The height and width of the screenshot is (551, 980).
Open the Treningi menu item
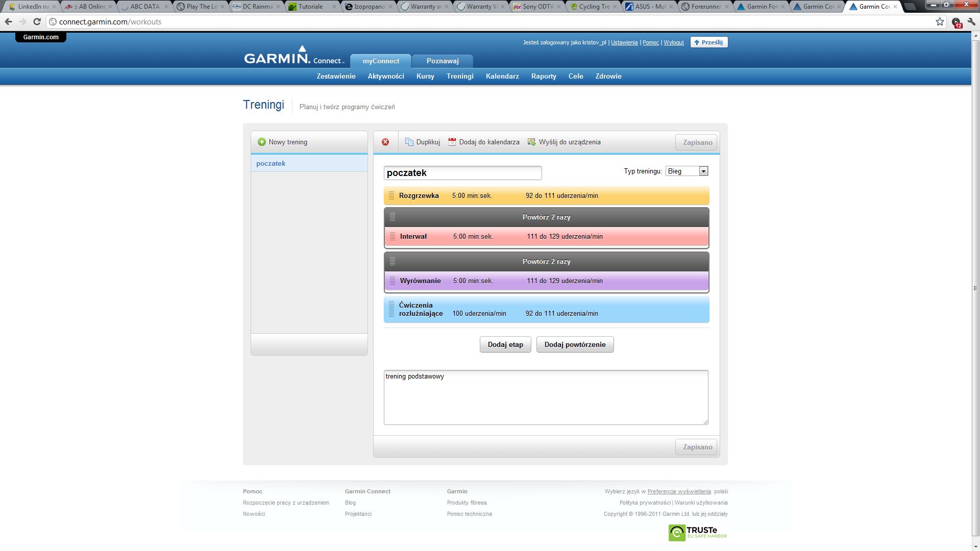[x=460, y=77]
